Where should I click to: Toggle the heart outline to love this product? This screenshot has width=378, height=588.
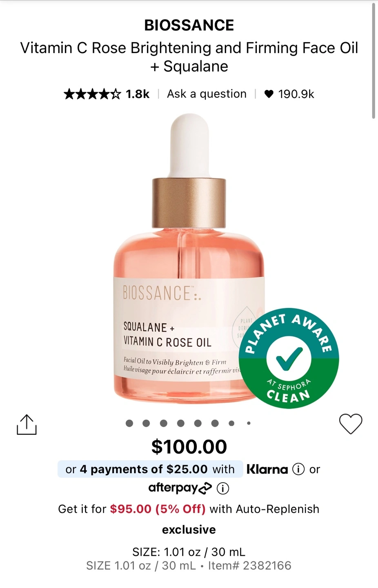point(351,424)
